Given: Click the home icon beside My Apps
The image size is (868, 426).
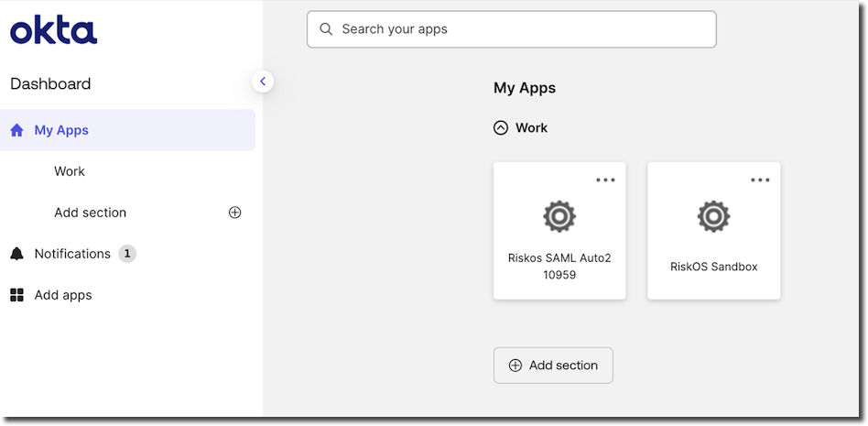Looking at the screenshot, I should coord(17,130).
